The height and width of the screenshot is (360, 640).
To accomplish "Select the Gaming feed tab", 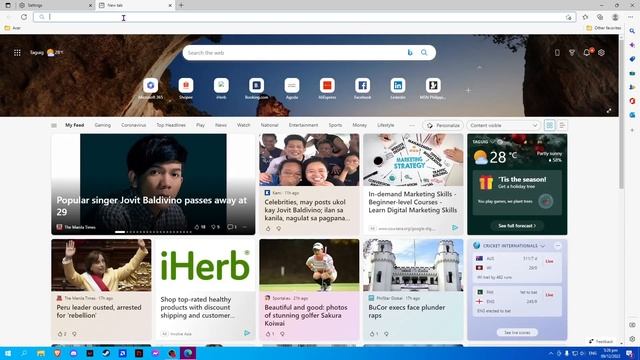I will click(x=102, y=125).
